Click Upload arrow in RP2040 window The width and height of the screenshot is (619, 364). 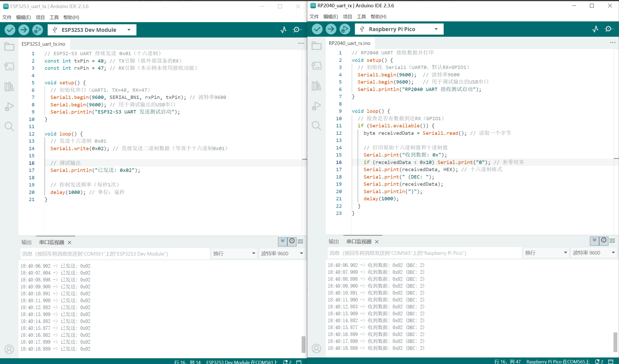[x=331, y=29]
